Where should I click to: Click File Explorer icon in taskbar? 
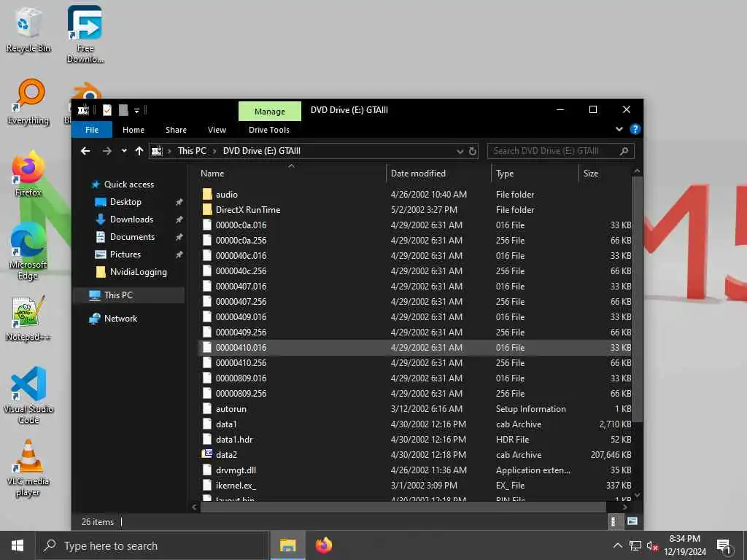pyautogui.click(x=287, y=545)
